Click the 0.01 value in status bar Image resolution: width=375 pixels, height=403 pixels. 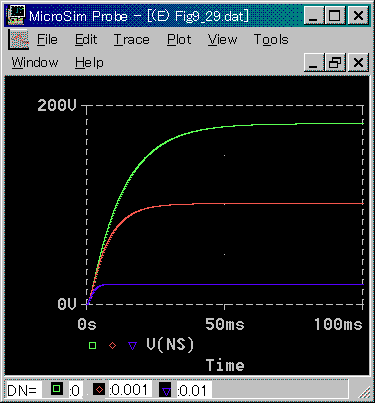point(193,390)
